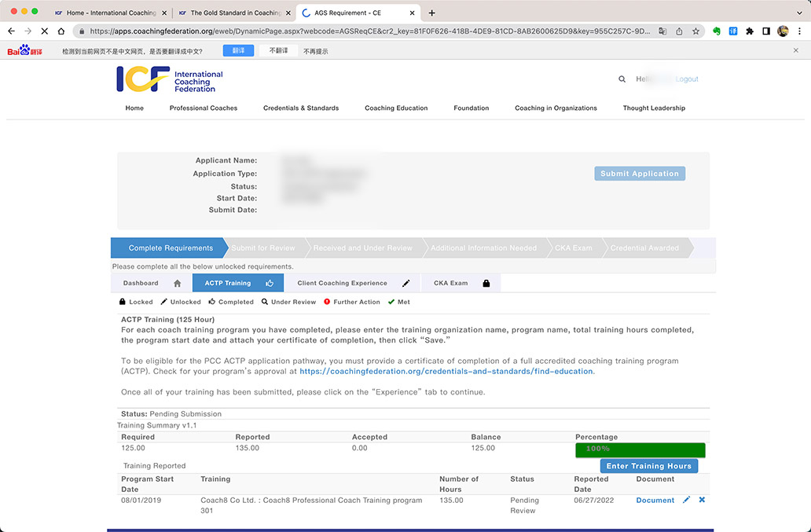Click the green 100% progress bar
This screenshot has width=811, height=532.
[640, 449]
